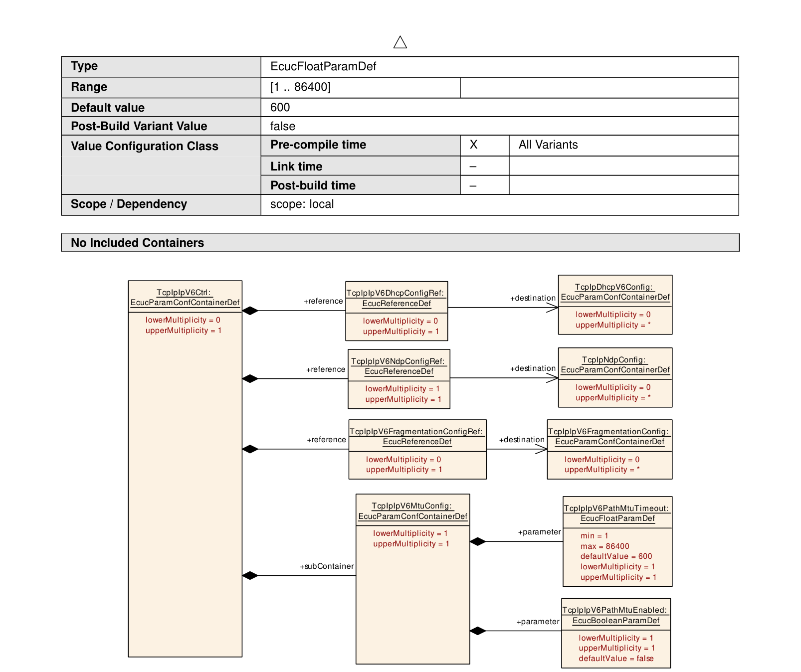The width and height of the screenshot is (801, 672).
Task: Click the 'TcpIpIpV6NdpConfigRef:' box title
Action: click(398, 361)
